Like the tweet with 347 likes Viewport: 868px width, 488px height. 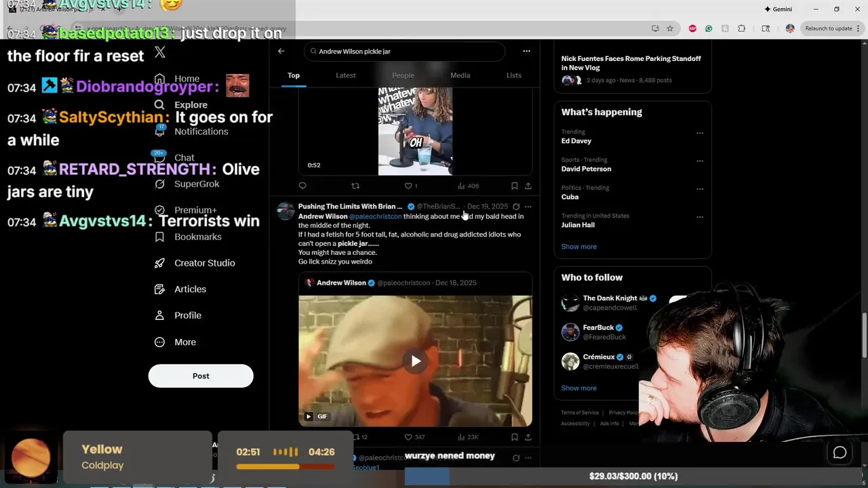pos(414,438)
